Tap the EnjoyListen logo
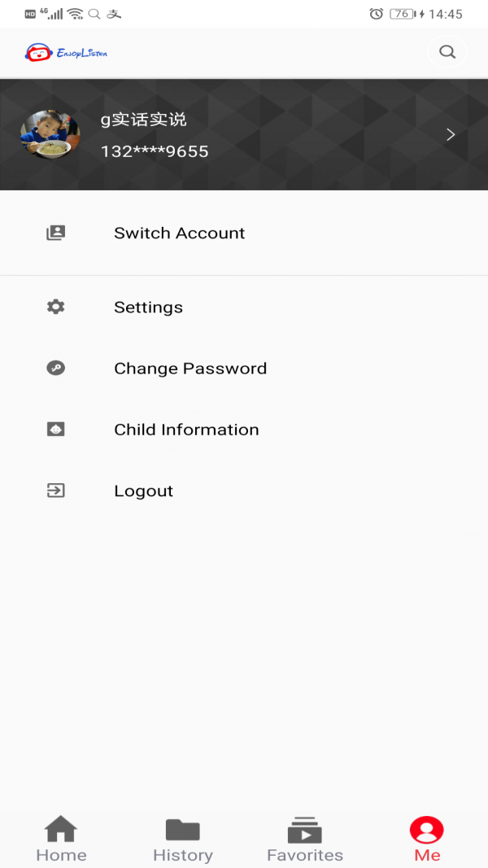Screen dimensions: 488x868 click(x=66, y=53)
